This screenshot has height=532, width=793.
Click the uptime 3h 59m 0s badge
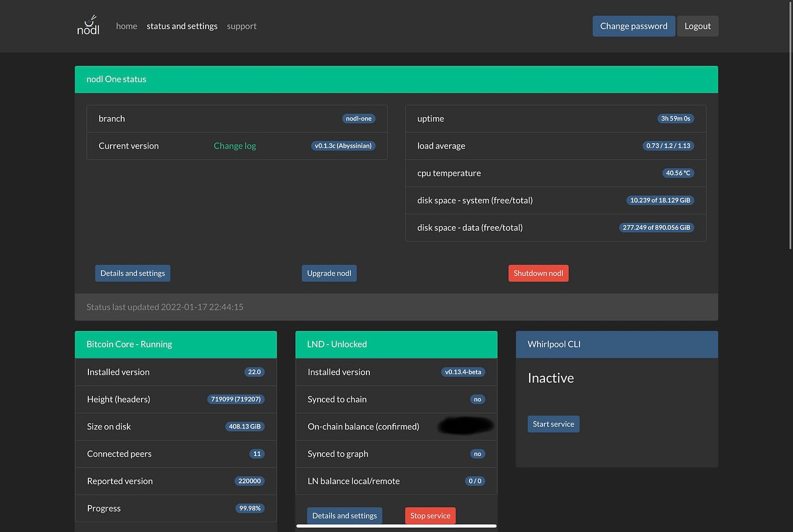[x=676, y=118]
